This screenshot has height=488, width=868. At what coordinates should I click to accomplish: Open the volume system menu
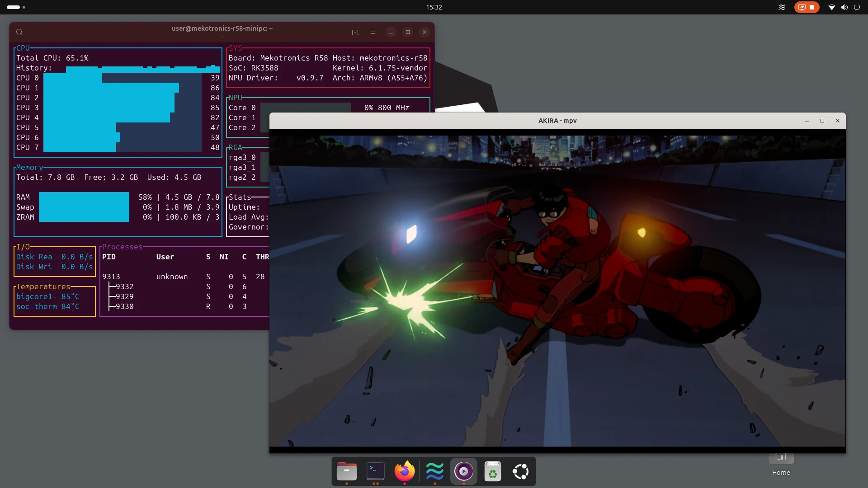(844, 7)
